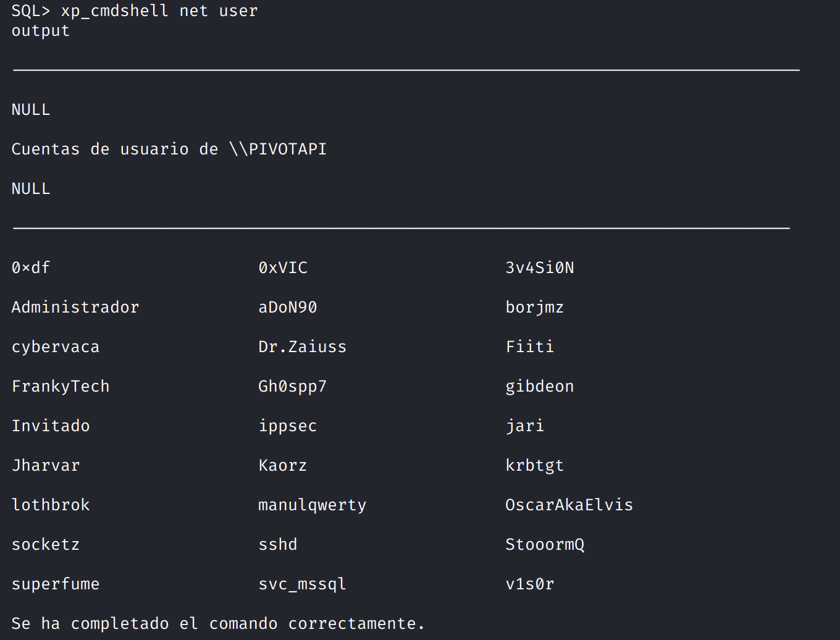Image resolution: width=840 pixels, height=640 pixels.
Task: Click the 'output' column header text
Action: (x=40, y=31)
